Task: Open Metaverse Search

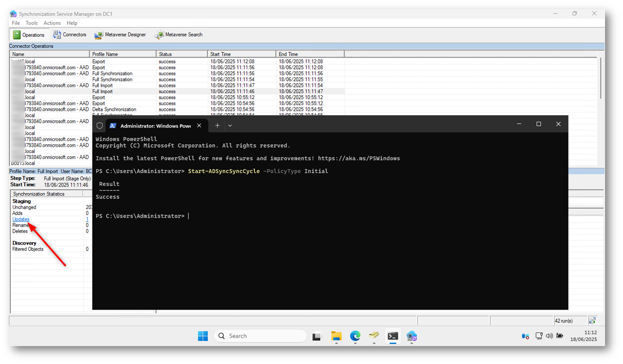Action: click(179, 35)
